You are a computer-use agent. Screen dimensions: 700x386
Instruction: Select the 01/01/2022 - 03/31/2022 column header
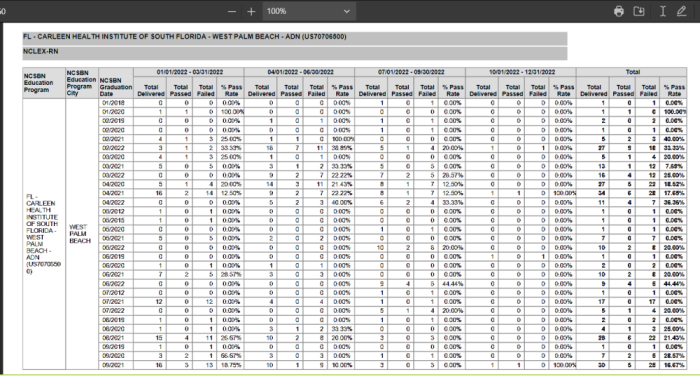pos(189,72)
